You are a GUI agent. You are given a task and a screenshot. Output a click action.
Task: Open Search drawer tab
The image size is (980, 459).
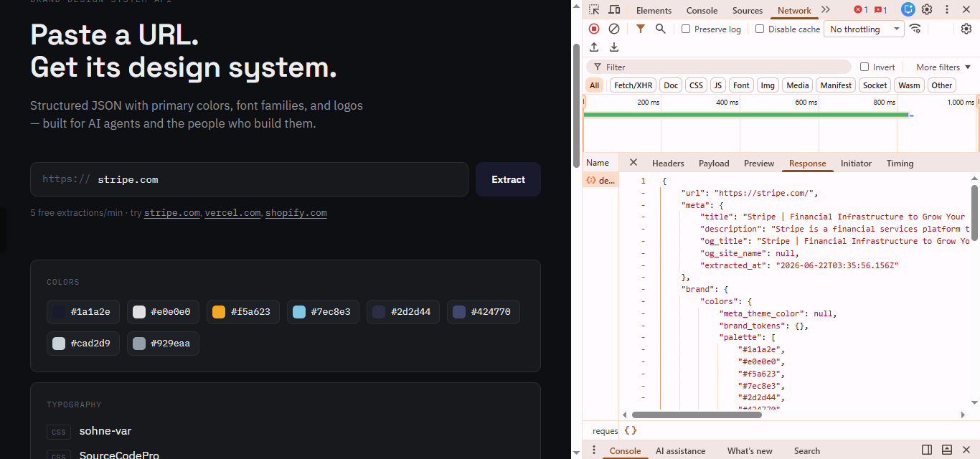pos(806,450)
